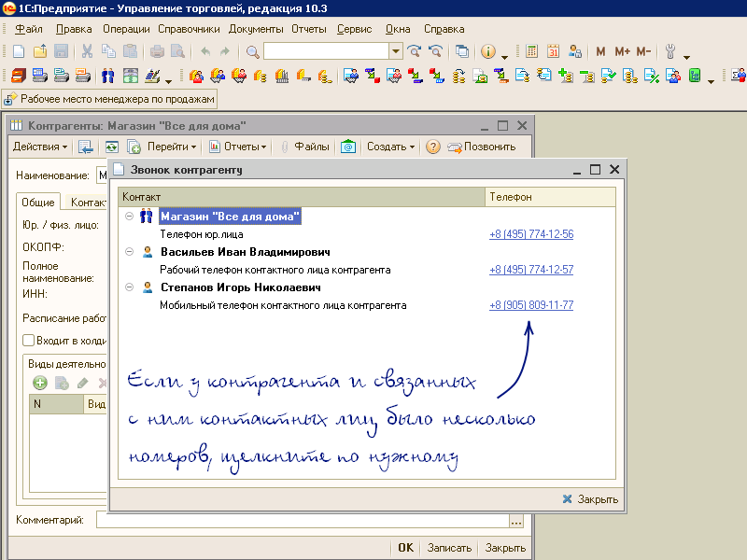This screenshot has height=560, width=747.
Task: Open the Calendar icon
Action: (x=553, y=51)
